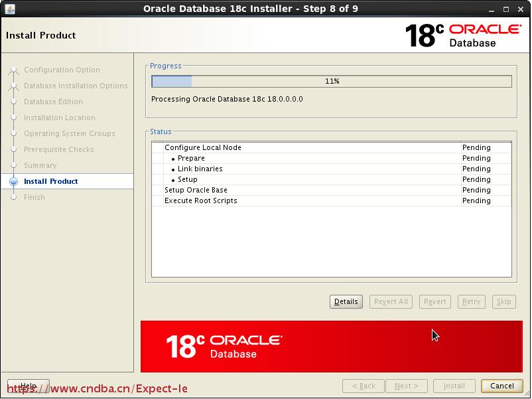Minimize the installer window
This screenshot has width=532, height=399.
[492, 9]
